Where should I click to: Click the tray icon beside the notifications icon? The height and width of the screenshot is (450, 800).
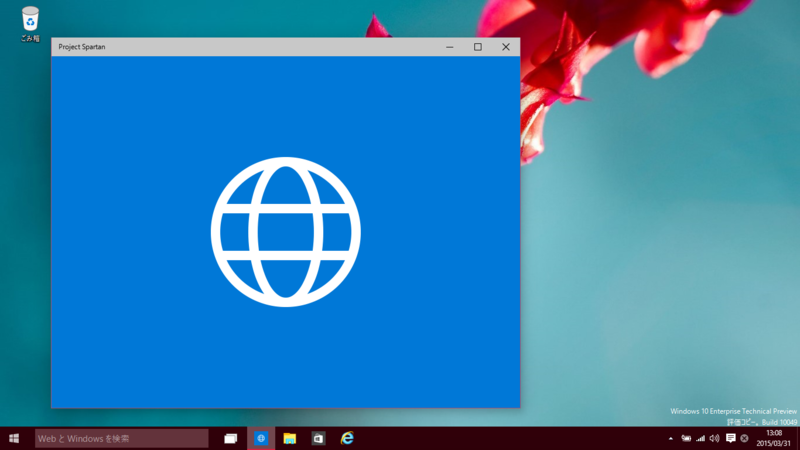744,438
